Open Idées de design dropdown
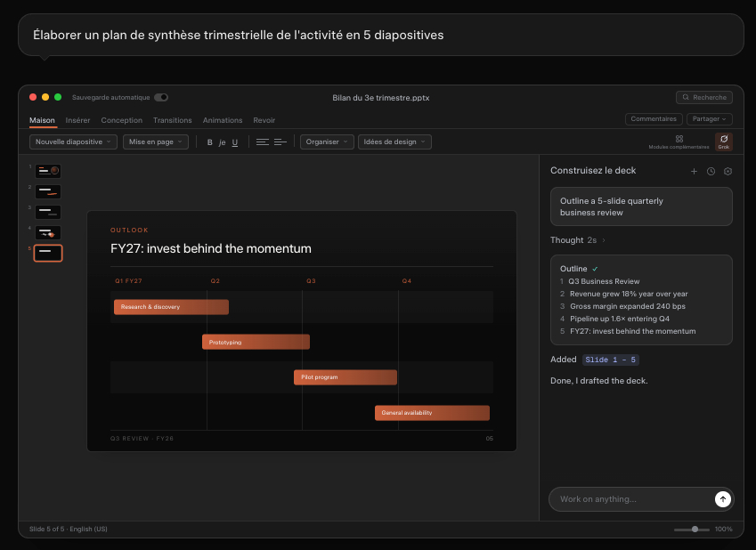 point(394,142)
